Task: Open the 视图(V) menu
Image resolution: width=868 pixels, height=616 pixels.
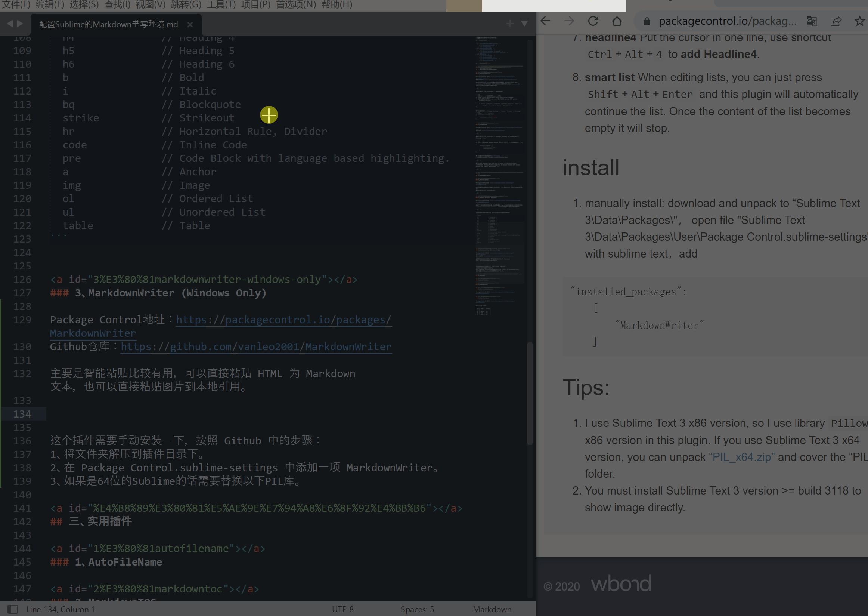Action: 151,4
